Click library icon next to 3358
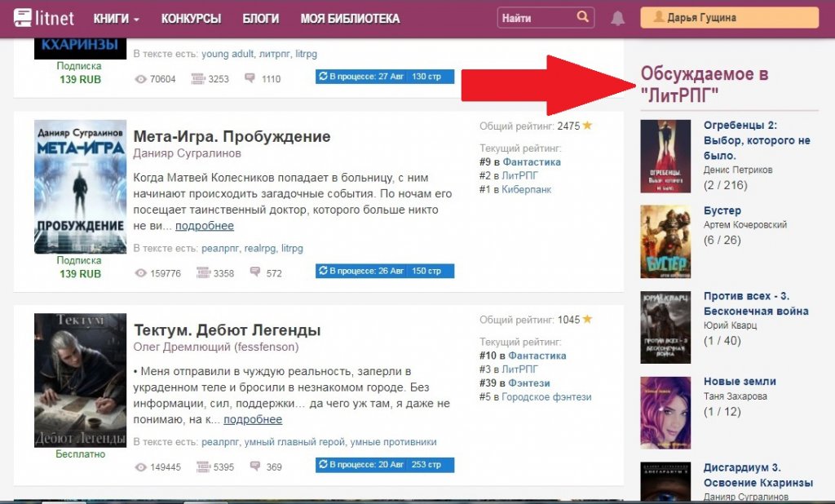 [203, 272]
